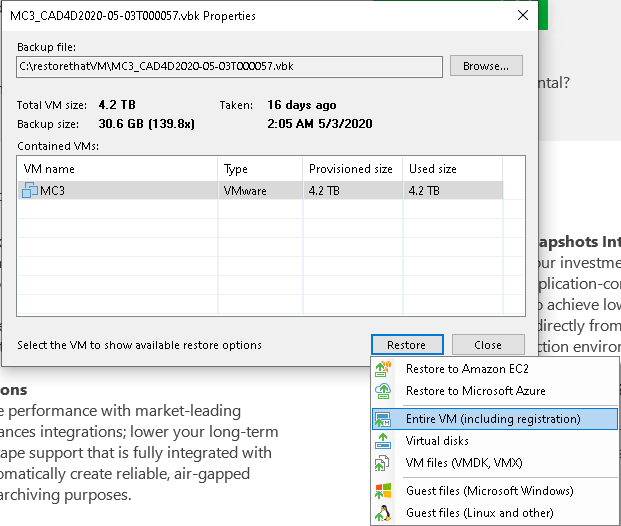Select Entire VM (including registration)
The image size is (621, 526).
495,419
